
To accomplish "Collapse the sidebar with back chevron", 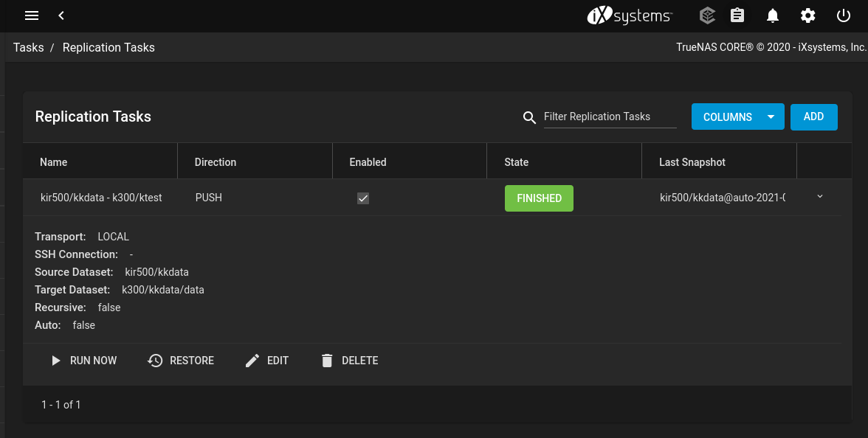I will tap(61, 15).
